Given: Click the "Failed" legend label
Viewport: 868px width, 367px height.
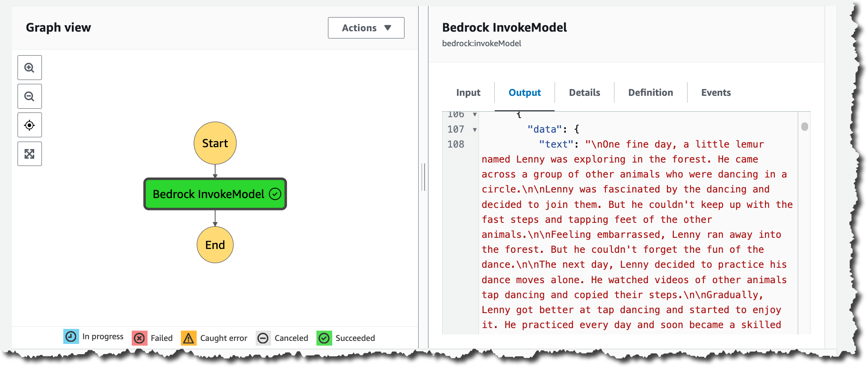Looking at the screenshot, I should pyautogui.click(x=162, y=338).
